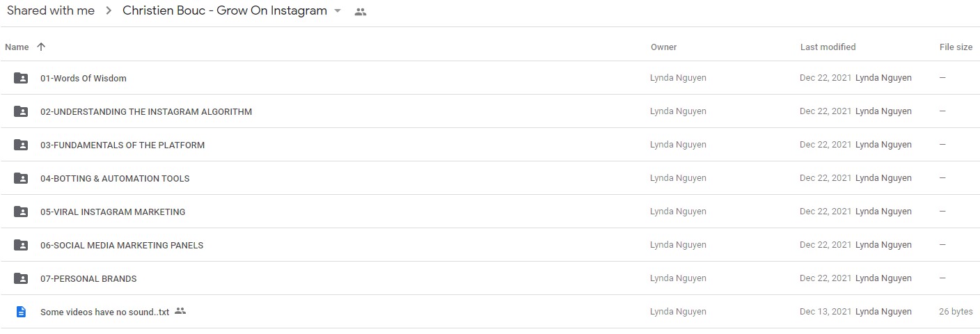Click the shared people icon beside folder title
980x334 pixels.
coord(360,12)
